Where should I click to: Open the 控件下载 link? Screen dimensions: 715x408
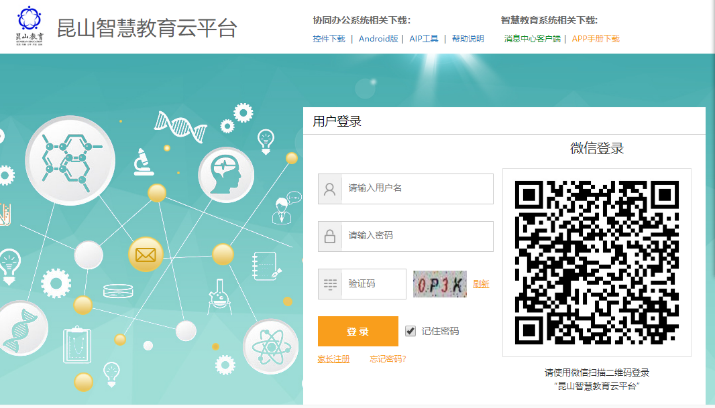click(x=329, y=39)
